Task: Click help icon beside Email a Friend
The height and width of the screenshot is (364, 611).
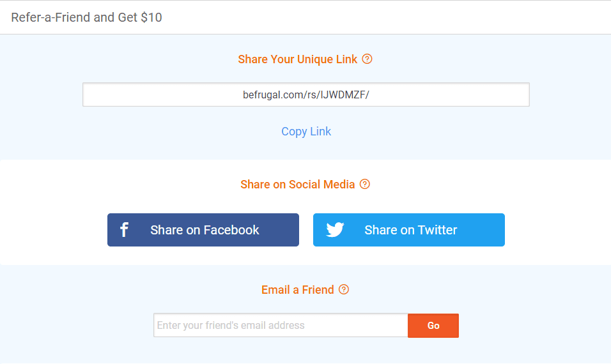Action: tap(344, 289)
